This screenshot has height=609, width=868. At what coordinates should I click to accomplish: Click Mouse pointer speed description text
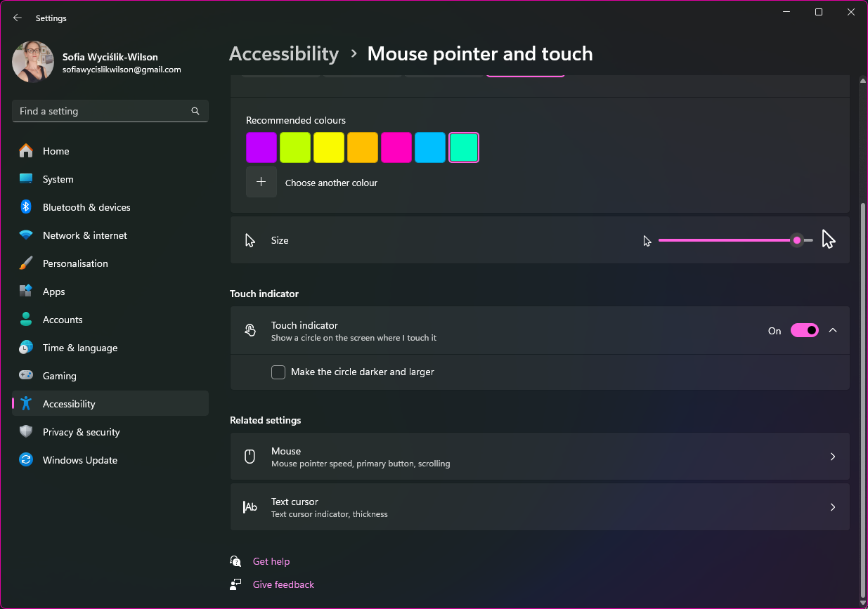361,464
